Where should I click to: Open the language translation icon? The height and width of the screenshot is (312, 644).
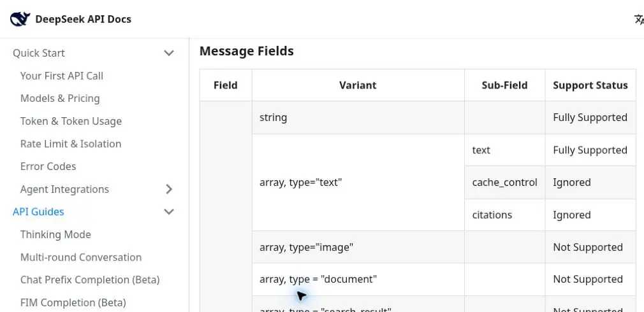(x=639, y=19)
